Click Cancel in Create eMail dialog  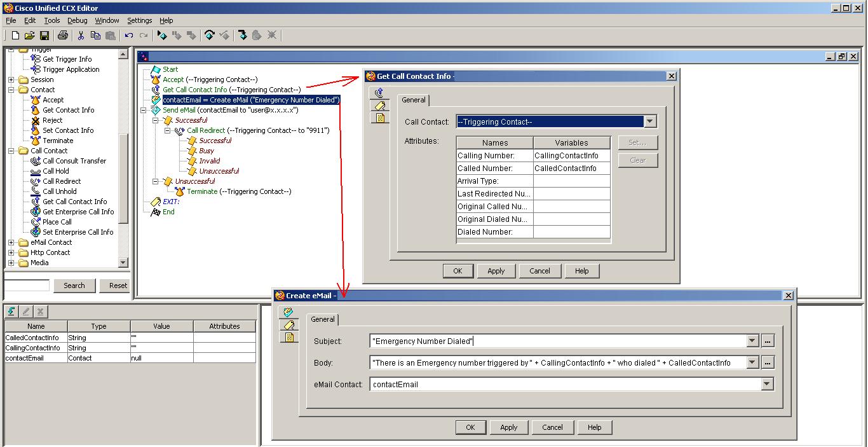click(x=553, y=427)
